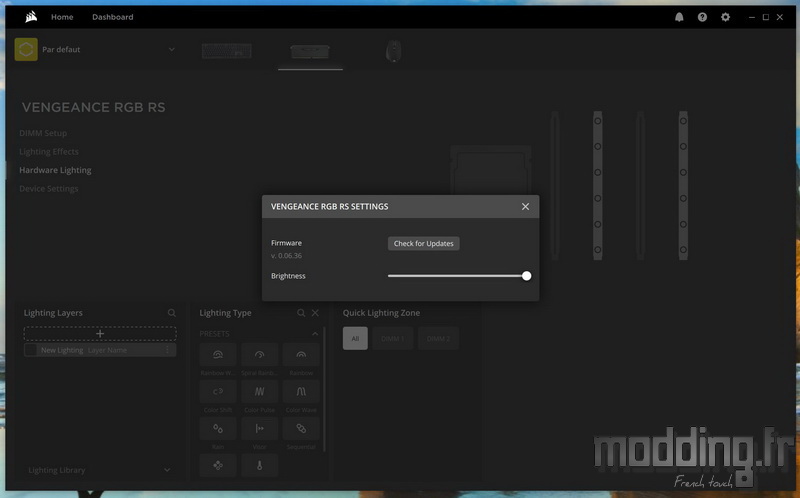Select the DIMM 2 lighting zone
This screenshot has width=800, height=498.
coord(438,338)
